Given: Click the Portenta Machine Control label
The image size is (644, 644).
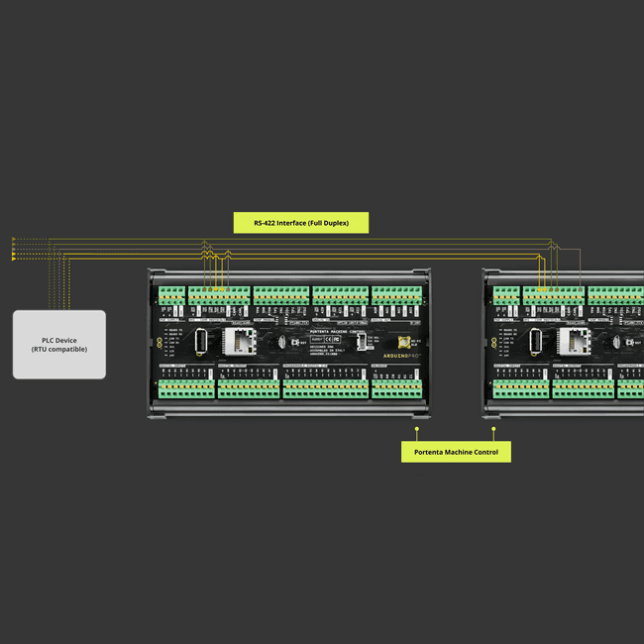Looking at the screenshot, I should click(457, 452).
